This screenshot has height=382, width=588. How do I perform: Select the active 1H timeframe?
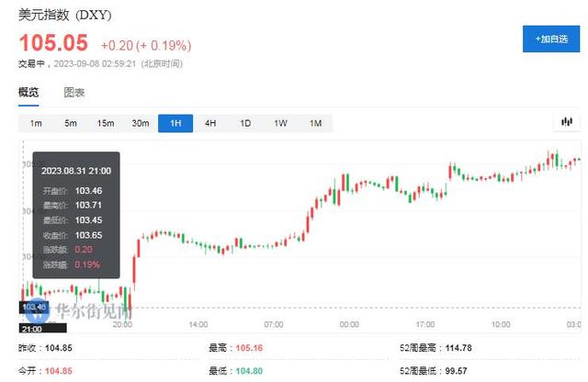(x=175, y=123)
